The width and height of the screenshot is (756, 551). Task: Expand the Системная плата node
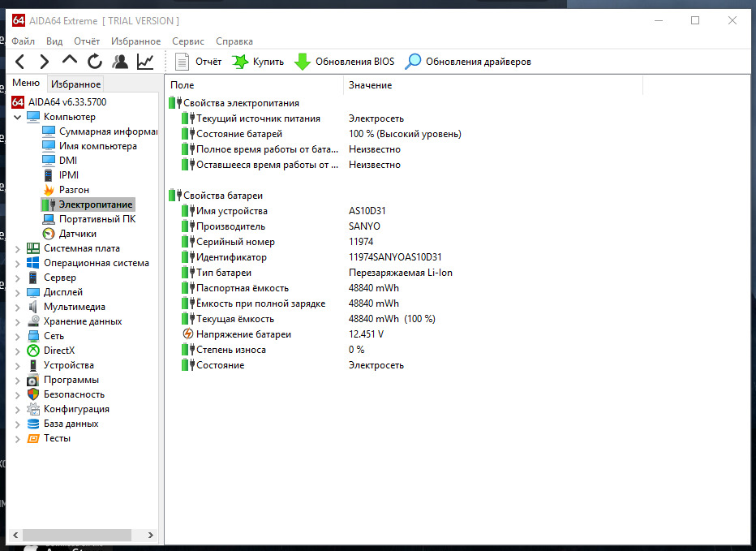pos(18,249)
